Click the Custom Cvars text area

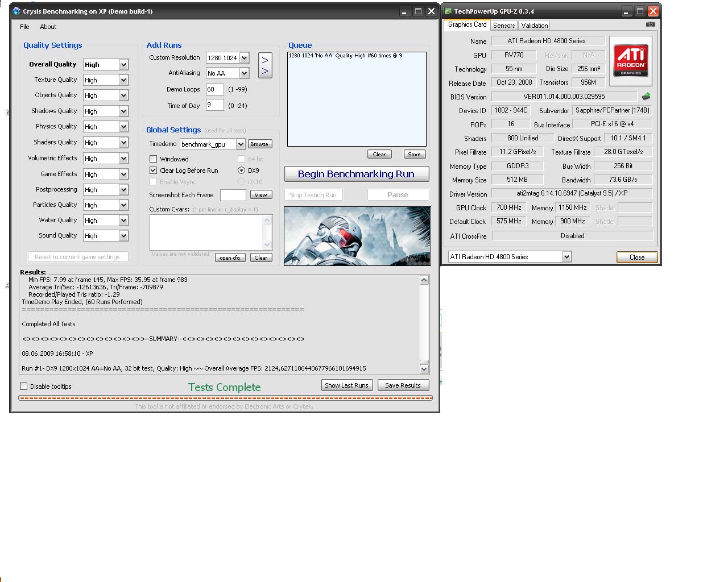[207, 232]
